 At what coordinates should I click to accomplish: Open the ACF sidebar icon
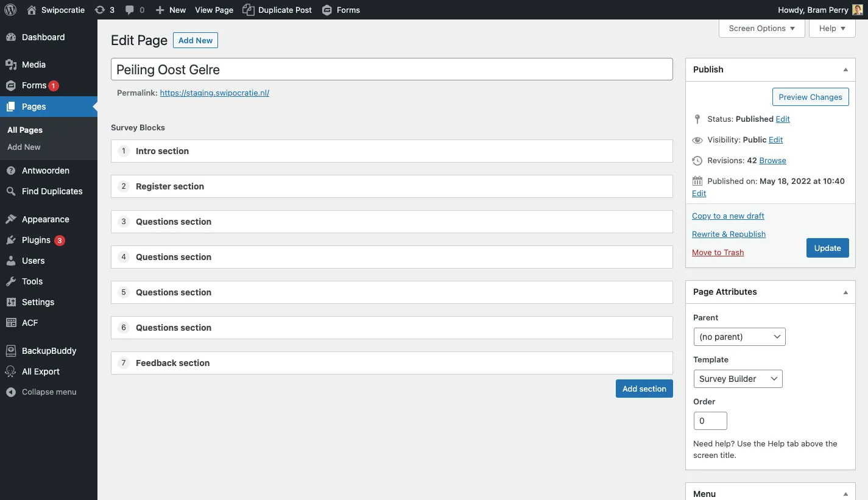click(10, 323)
